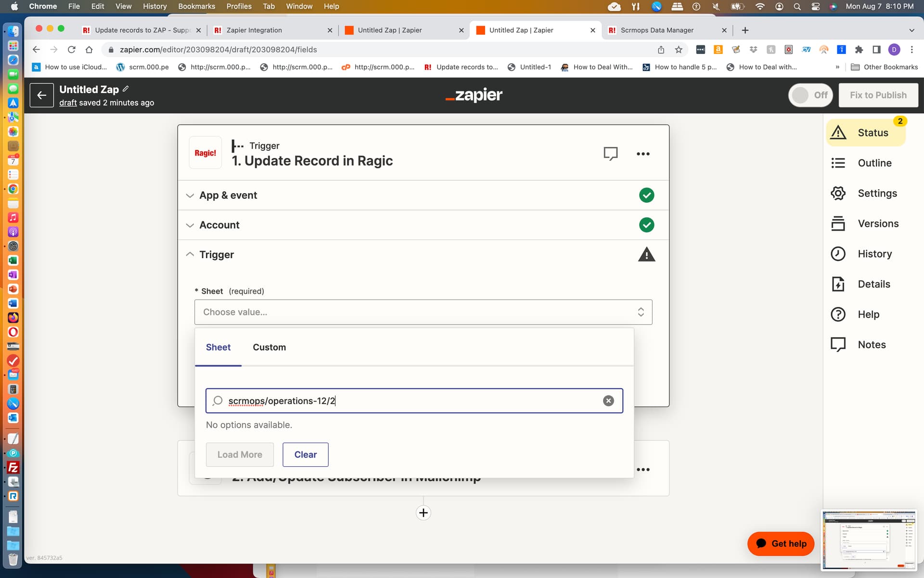Open three-dot menu on Mailchimp step

[643, 469]
